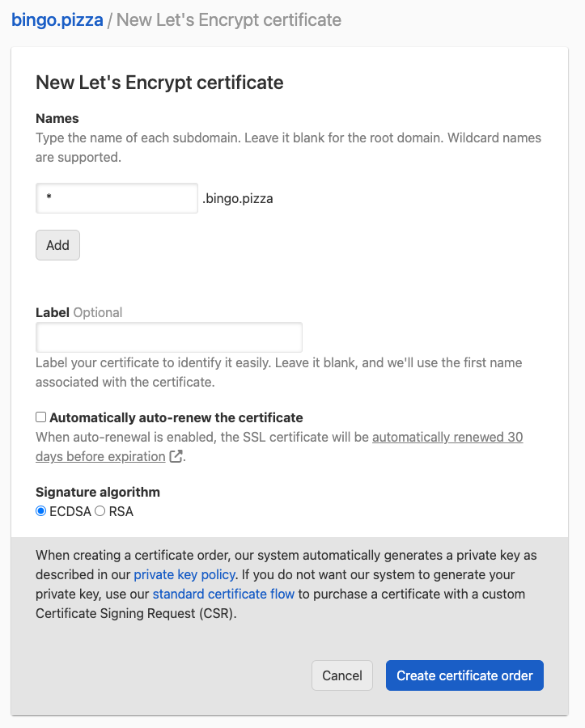Image resolution: width=585 pixels, height=728 pixels.
Task: Click the New Let's Encrypt certificate breadcrumb
Action: [x=229, y=20]
